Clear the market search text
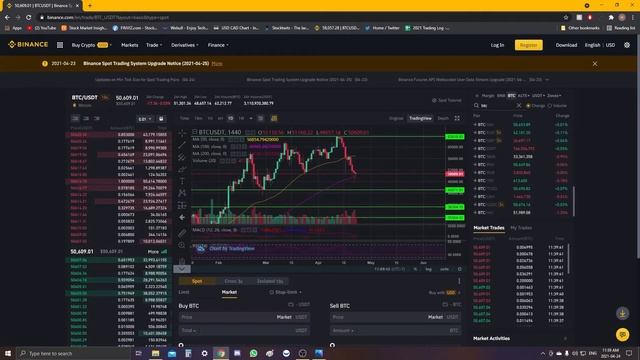The width and height of the screenshot is (640, 360). click(519, 106)
